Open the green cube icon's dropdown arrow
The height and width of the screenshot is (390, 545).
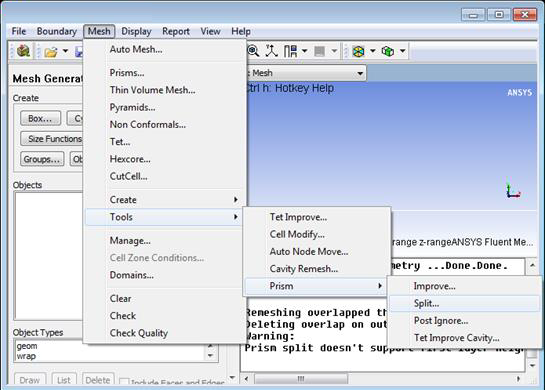(x=402, y=51)
